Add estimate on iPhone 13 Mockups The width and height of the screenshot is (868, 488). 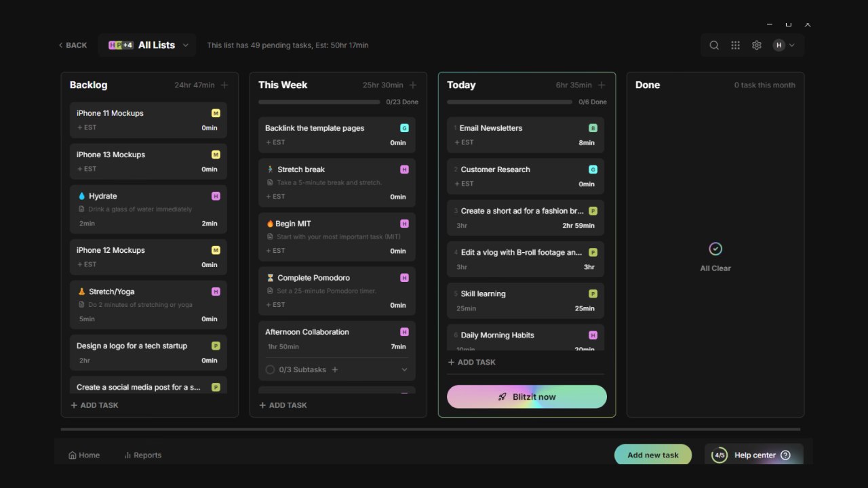[x=87, y=169]
